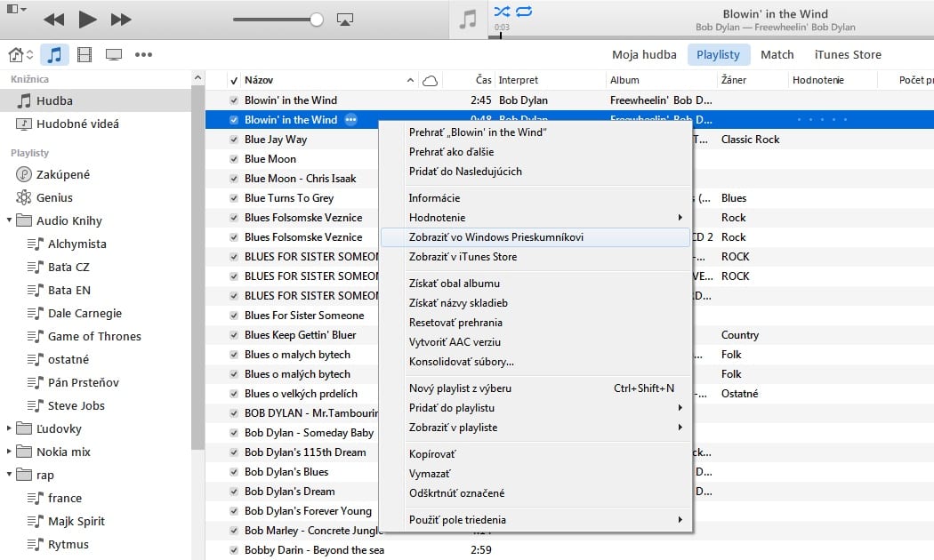The width and height of the screenshot is (934, 560).
Task: Uncheck the Bob Dylan's Dream checkbox
Action: [x=234, y=492]
